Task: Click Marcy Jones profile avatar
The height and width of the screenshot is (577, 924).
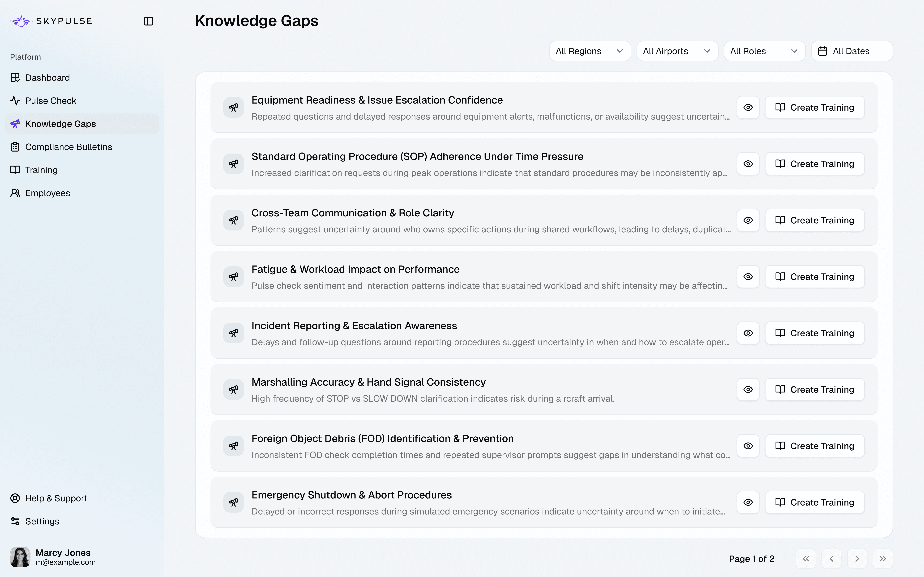Action: (x=20, y=557)
